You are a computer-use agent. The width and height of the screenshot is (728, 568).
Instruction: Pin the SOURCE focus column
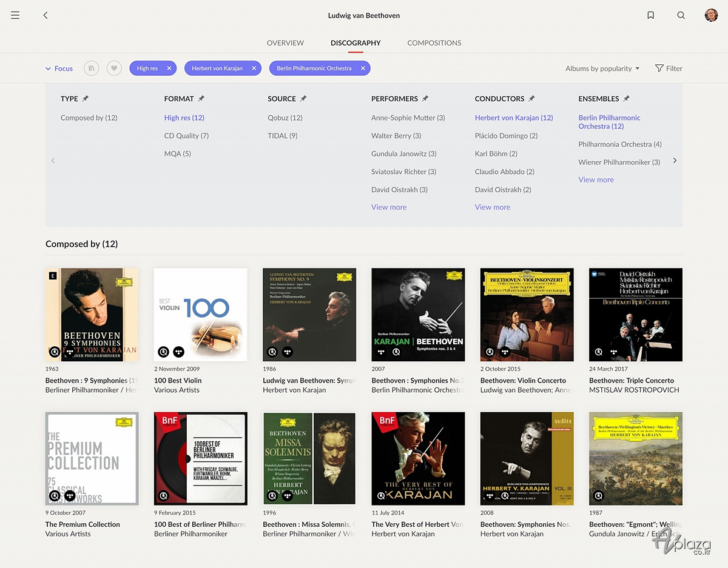click(x=303, y=98)
